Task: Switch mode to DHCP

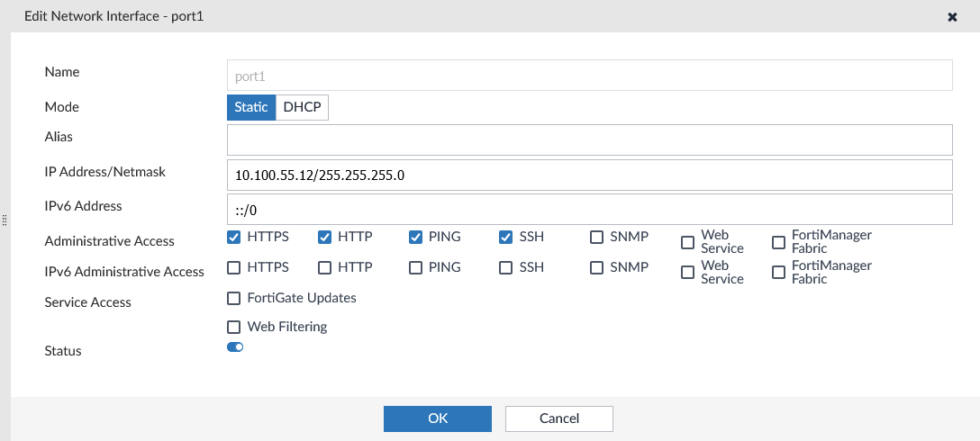Action: [302, 107]
